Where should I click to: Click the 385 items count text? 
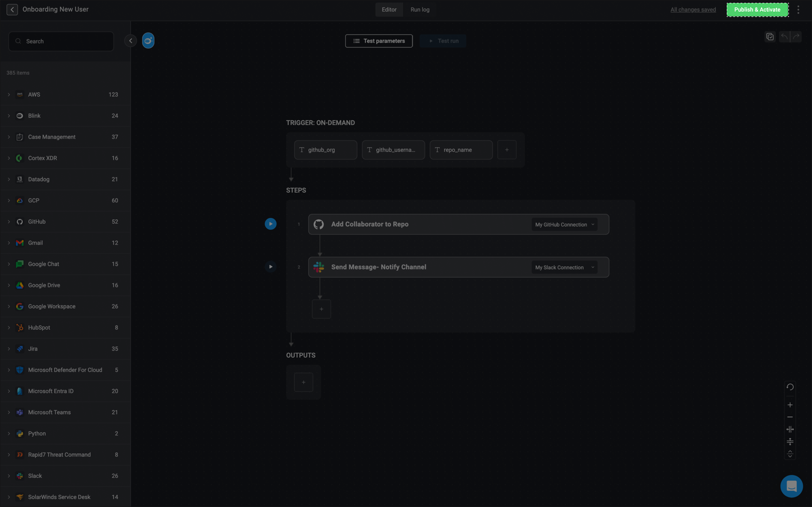point(18,73)
